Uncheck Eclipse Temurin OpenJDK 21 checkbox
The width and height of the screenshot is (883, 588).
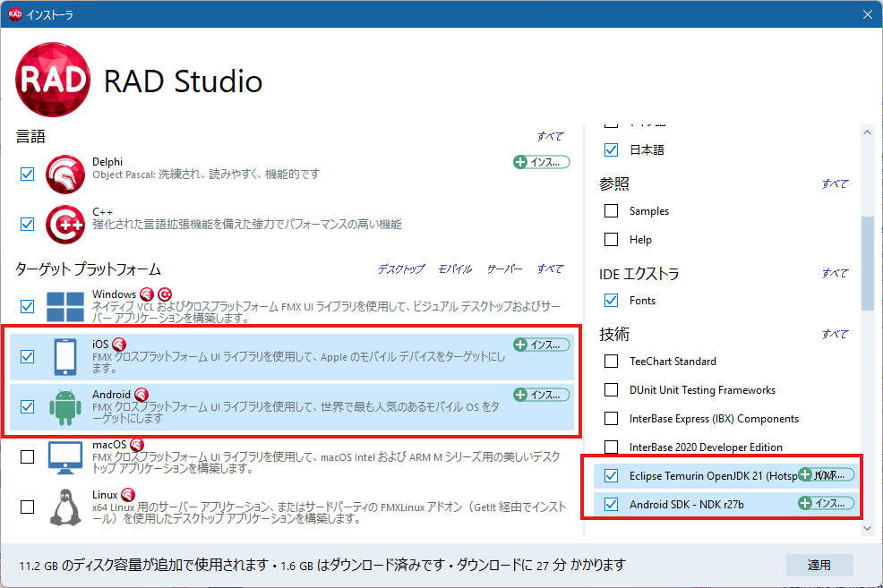pos(611,476)
